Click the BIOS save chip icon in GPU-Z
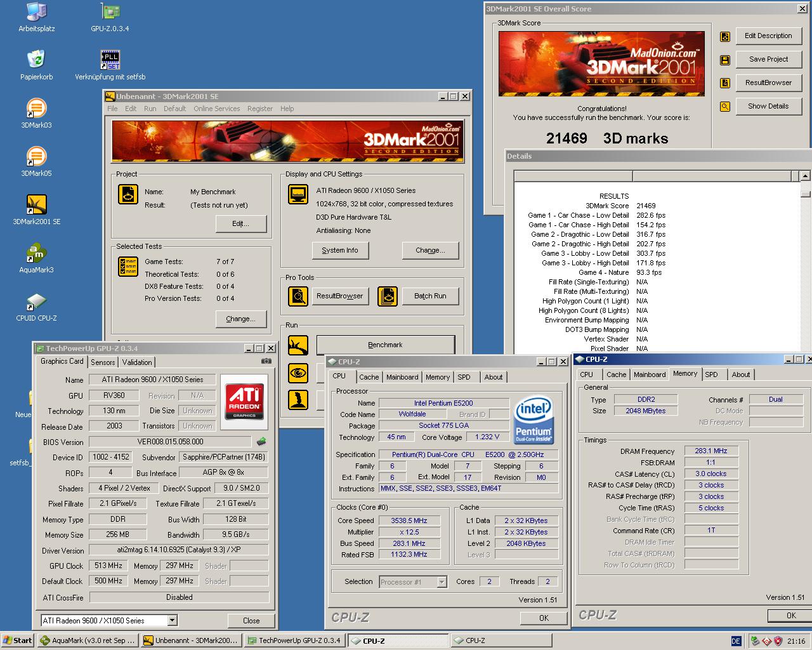 pos(261,442)
